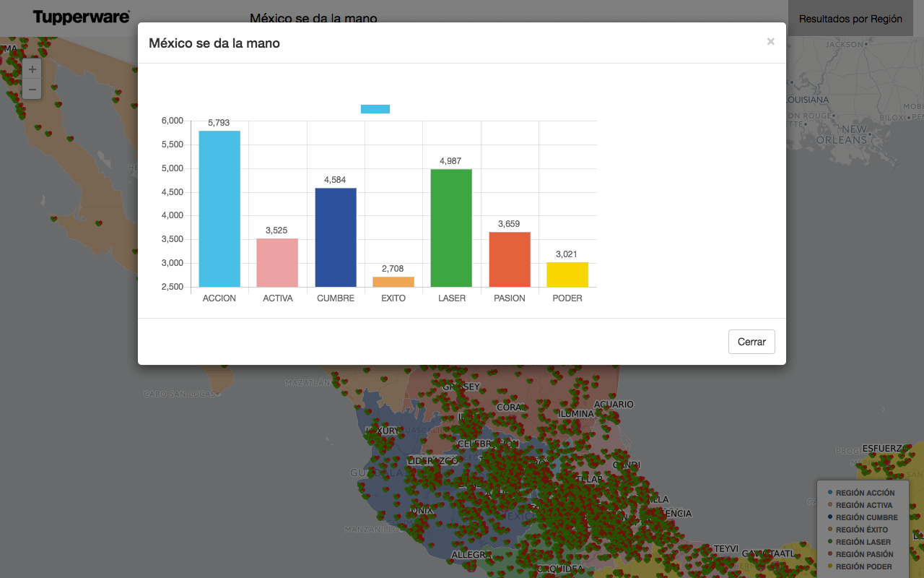Click the ESFUERZO label on the map
924x578 pixels.
pyautogui.click(x=886, y=448)
